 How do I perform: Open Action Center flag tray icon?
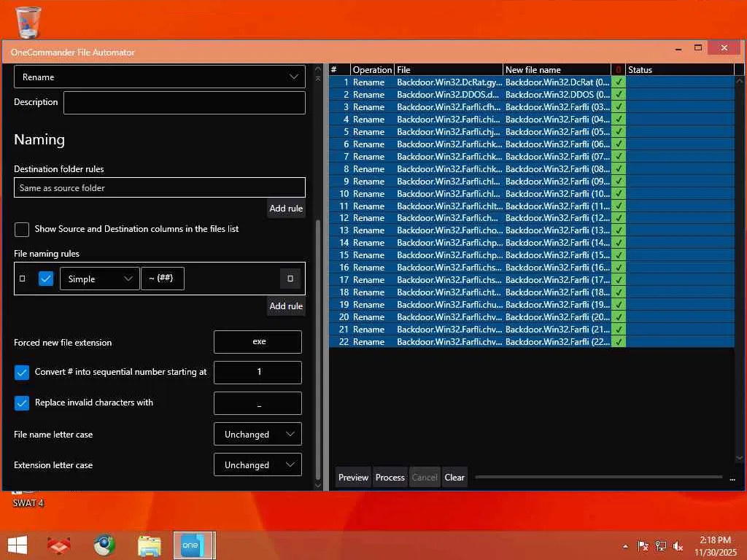coord(643,545)
